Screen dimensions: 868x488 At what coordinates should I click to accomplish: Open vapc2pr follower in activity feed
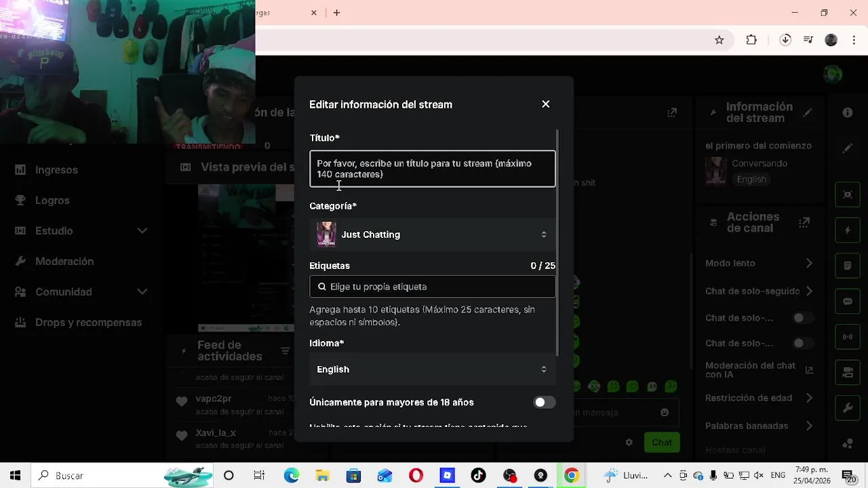pyautogui.click(x=214, y=399)
